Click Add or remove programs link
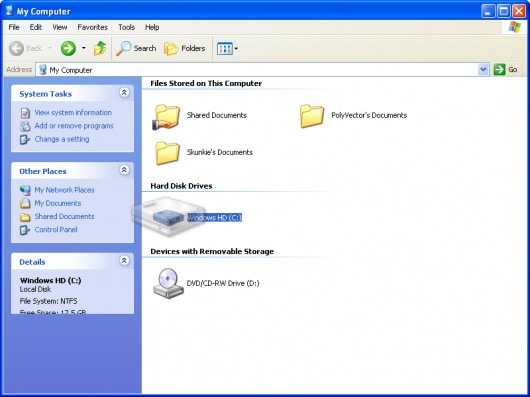The width and height of the screenshot is (530, 397). click(x=74, y=126)
